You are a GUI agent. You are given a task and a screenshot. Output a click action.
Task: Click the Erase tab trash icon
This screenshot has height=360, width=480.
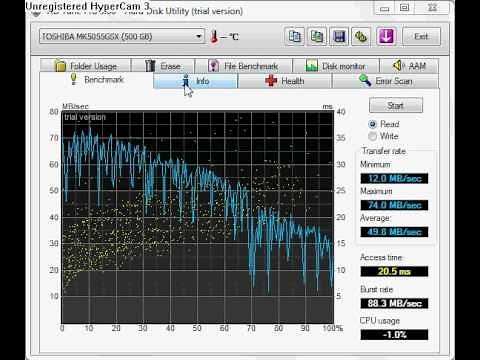150,66
